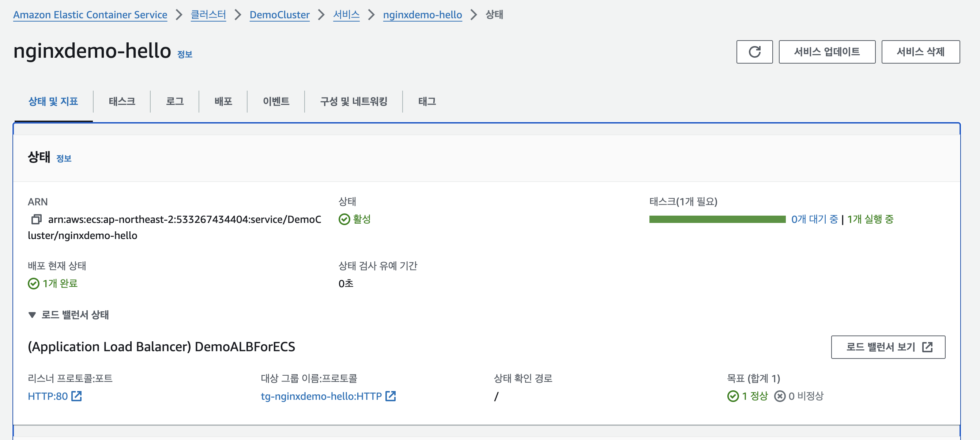Click the ARN value text

pyautogui.click(x=175, y=227)
